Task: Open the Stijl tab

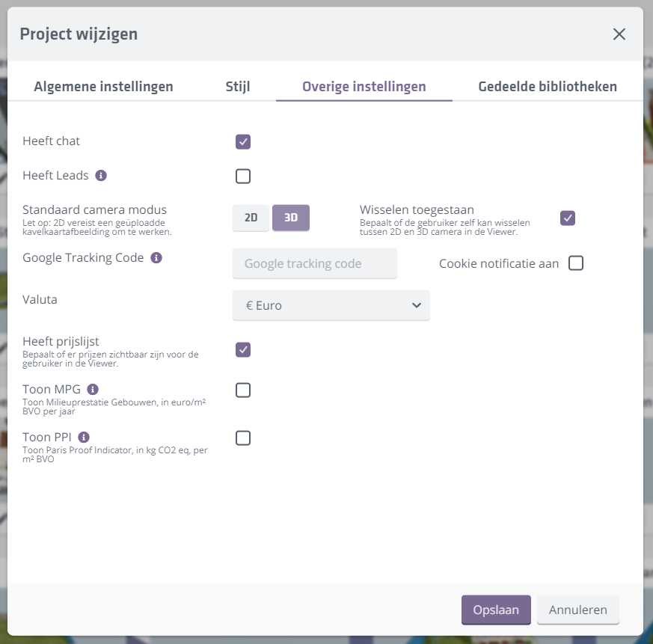Action: pos(238,87)
